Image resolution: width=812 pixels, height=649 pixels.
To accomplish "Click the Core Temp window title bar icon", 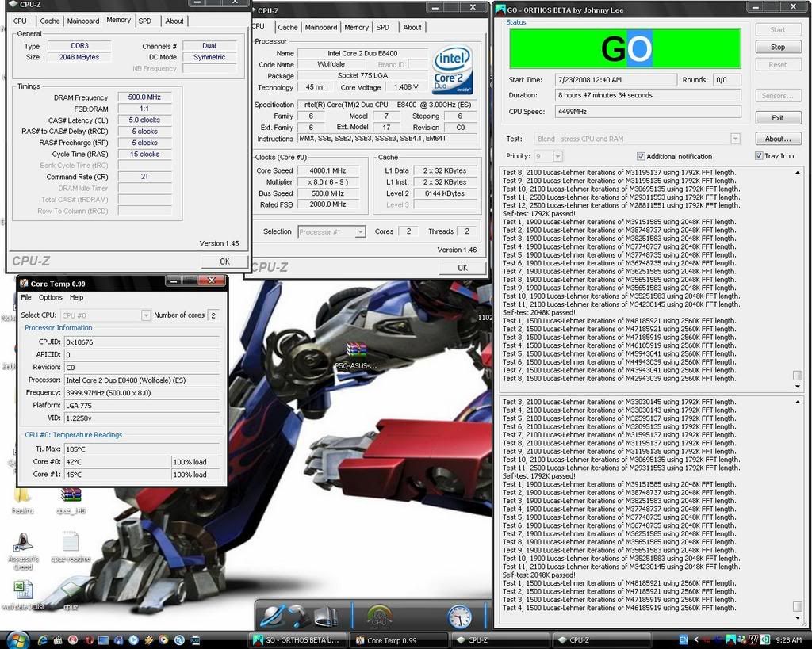I will click(x=24, y=283).
